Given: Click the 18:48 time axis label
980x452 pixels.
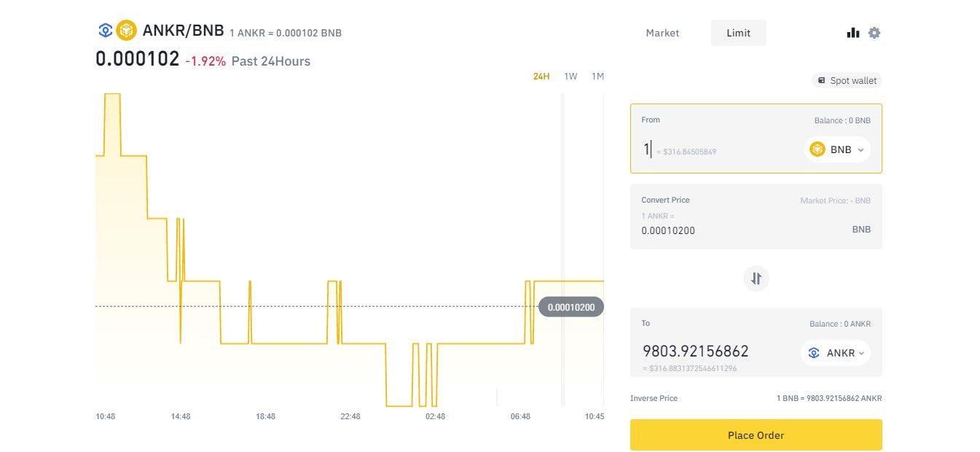Looking at the screenshot, I should tap(265, 416).
